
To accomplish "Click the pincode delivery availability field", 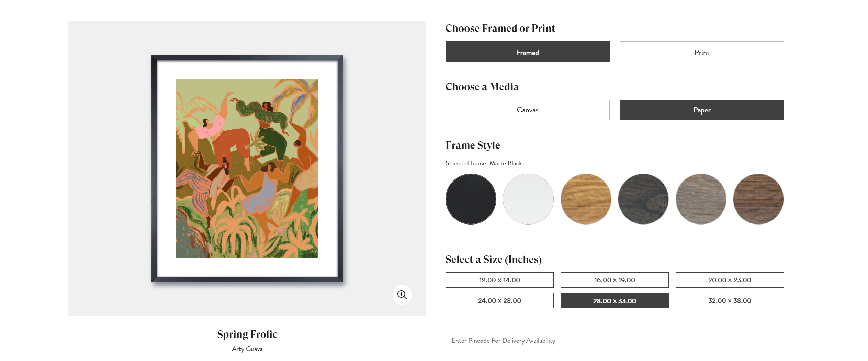I will tap(615, 340).
